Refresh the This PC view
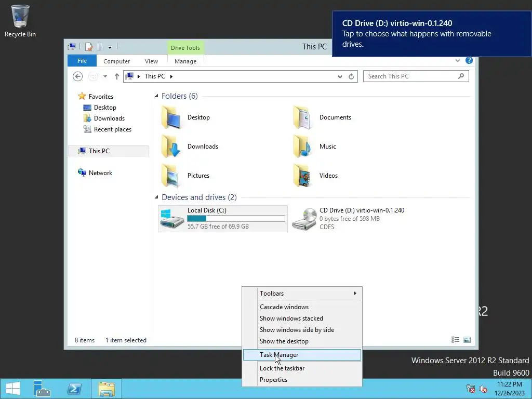The height and width of the screenshot is (399, 532). click(351, 76)
